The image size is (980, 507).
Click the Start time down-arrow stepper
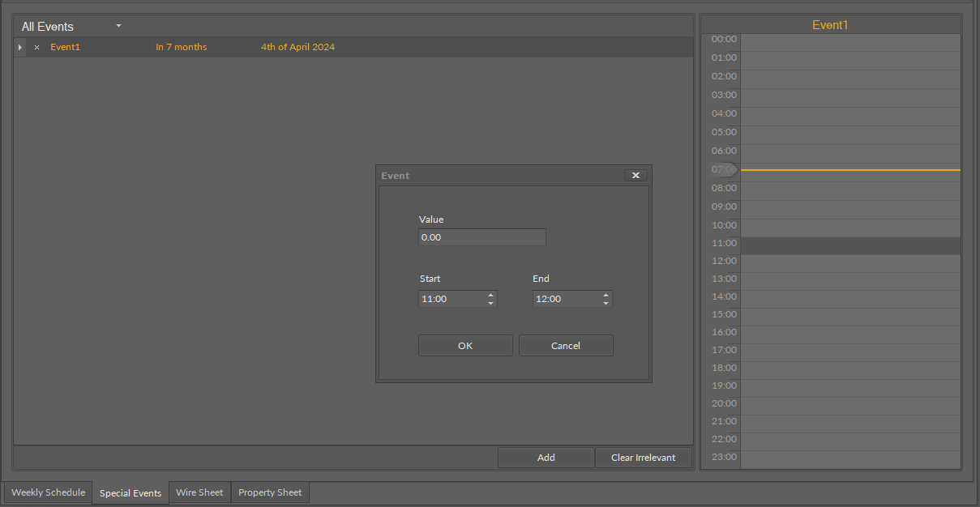490,303
